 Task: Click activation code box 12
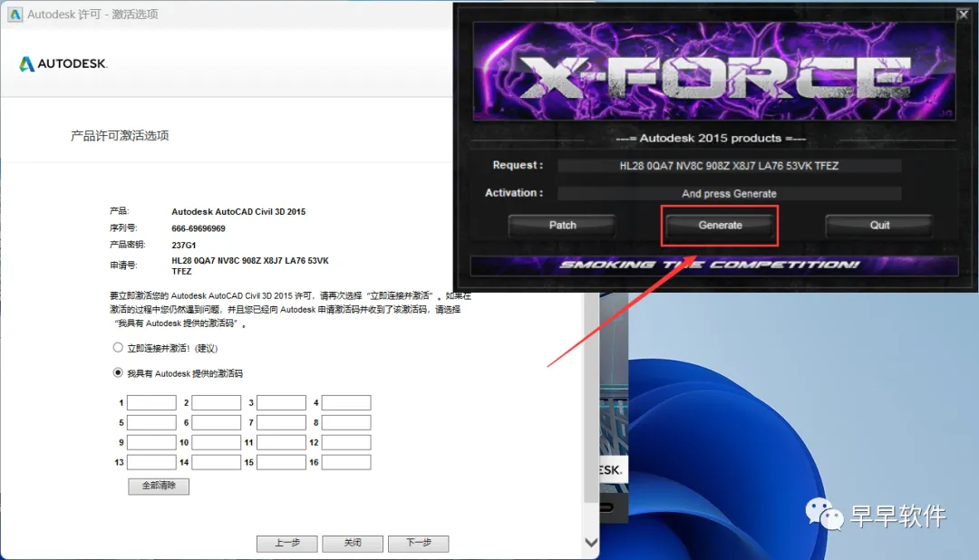346,442
